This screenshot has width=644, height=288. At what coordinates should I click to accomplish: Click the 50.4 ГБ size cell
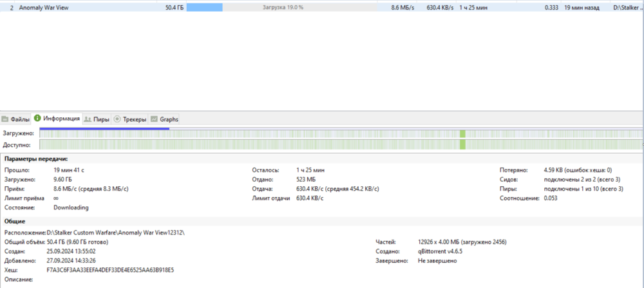tap(175, 7)
